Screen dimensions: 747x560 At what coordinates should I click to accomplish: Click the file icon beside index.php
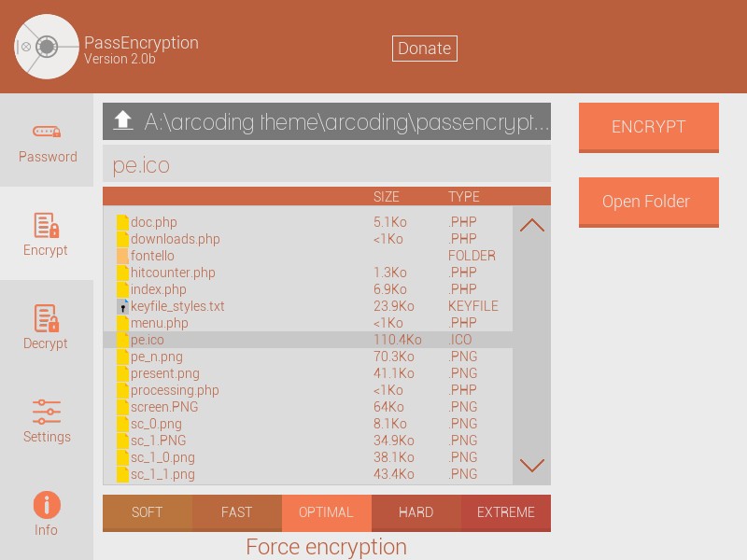pos(122,289)
